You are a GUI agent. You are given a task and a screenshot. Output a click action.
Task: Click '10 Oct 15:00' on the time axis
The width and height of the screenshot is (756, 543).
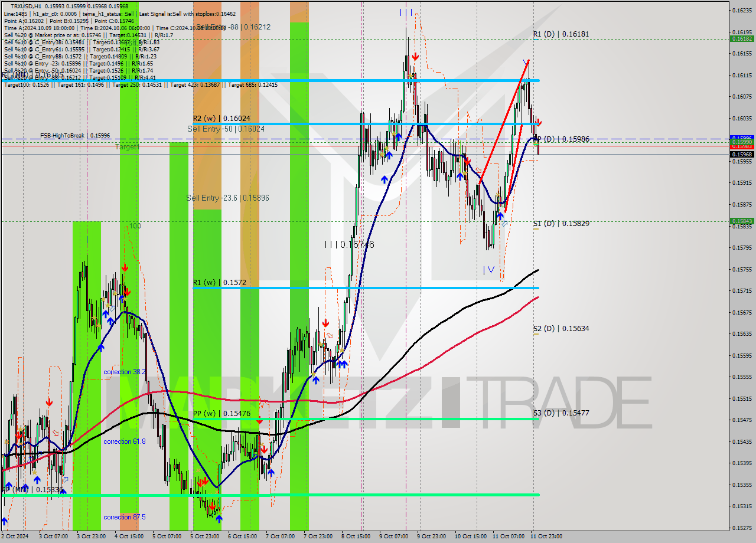click(471, 537)
